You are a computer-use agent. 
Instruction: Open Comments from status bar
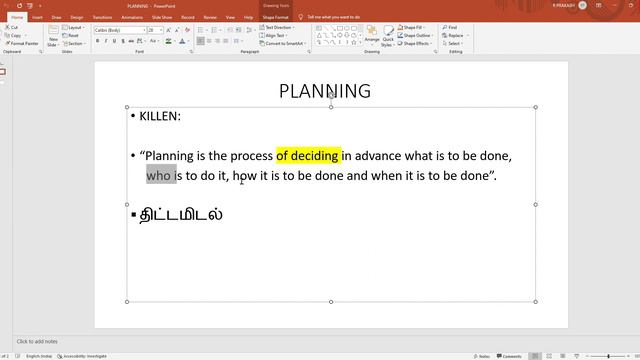tap(509, 356)
